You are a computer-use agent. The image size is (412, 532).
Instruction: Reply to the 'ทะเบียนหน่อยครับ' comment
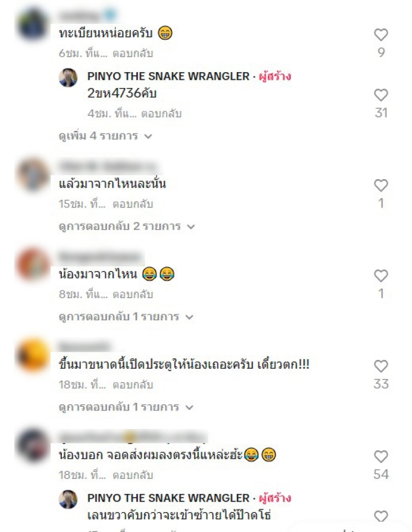(133, 54)
